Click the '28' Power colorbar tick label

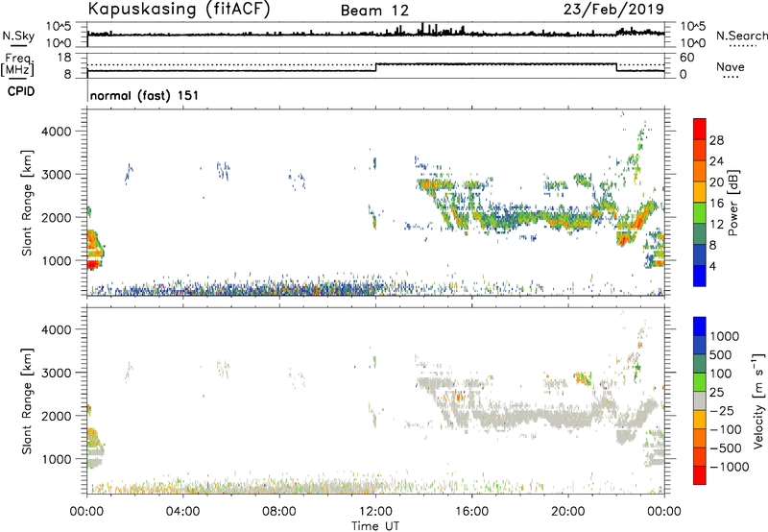point(716,140)
